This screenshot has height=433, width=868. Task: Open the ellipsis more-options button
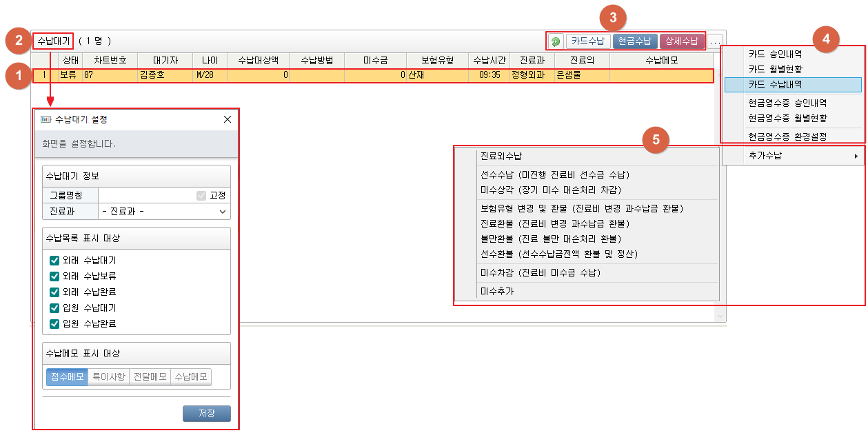click(x=715, y=41)
